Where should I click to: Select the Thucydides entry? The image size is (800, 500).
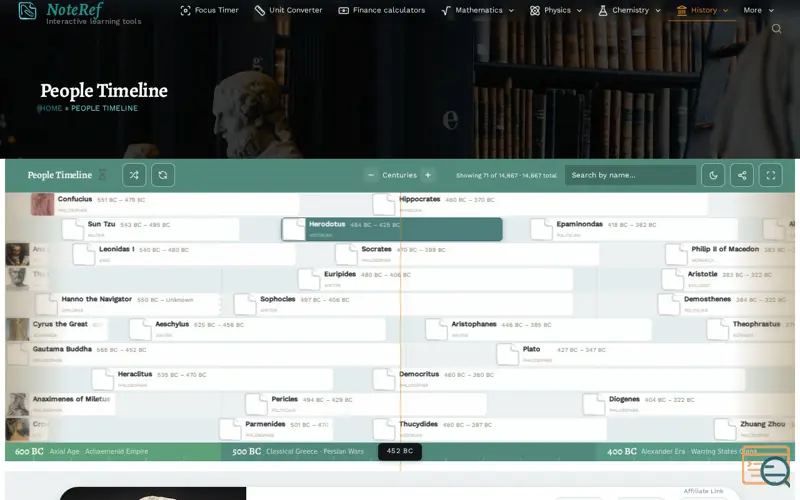[490, 429]
